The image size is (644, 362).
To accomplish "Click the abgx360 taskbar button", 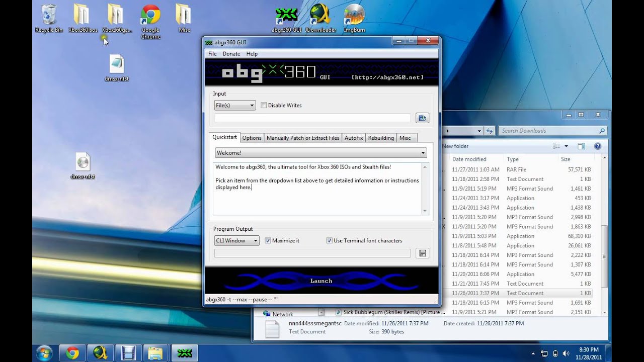I will 185,353.
